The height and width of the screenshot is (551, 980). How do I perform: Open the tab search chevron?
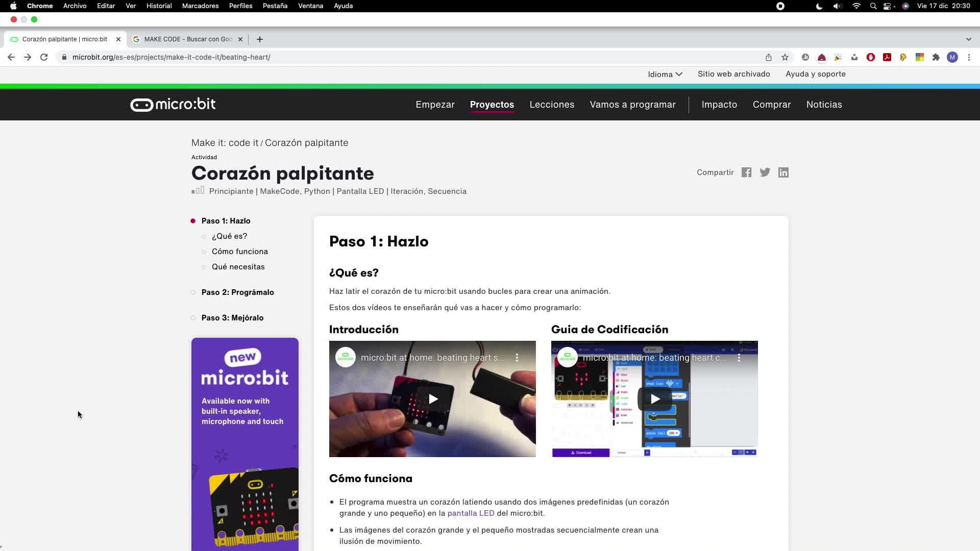click(968, 39)
